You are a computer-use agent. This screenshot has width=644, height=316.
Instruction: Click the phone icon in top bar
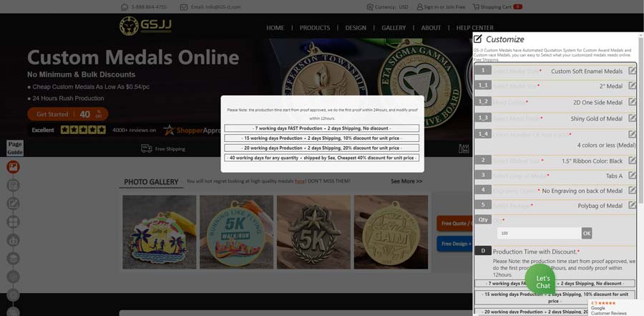click(125, 7)
